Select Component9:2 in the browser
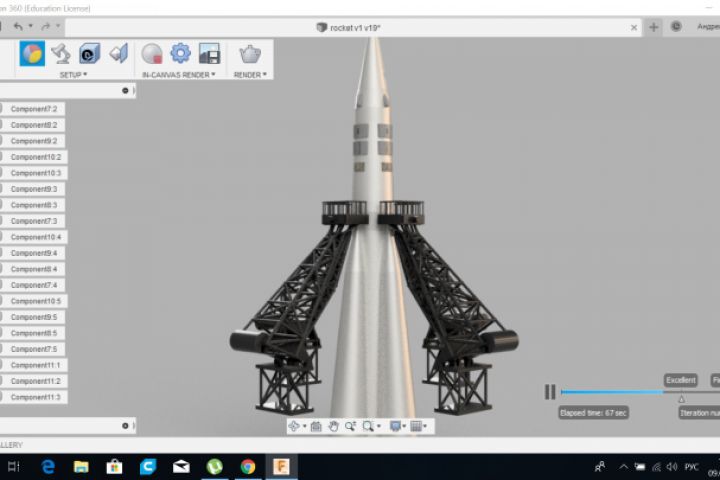Screen dimensions: 720x480 coord(32,141)
